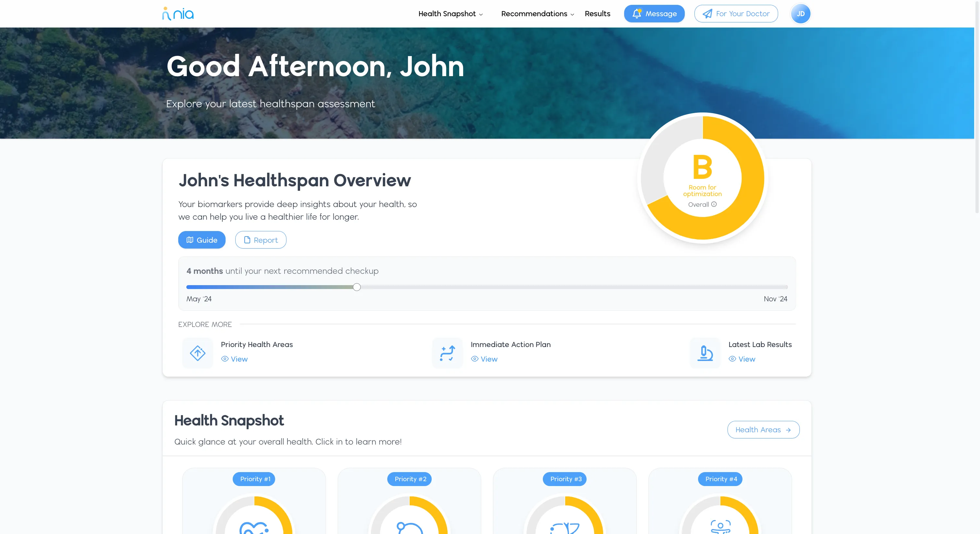Open the Results nav item
The height and width of the screenshot is (534, 980).
pyautogui.click(x=597, y=14)
